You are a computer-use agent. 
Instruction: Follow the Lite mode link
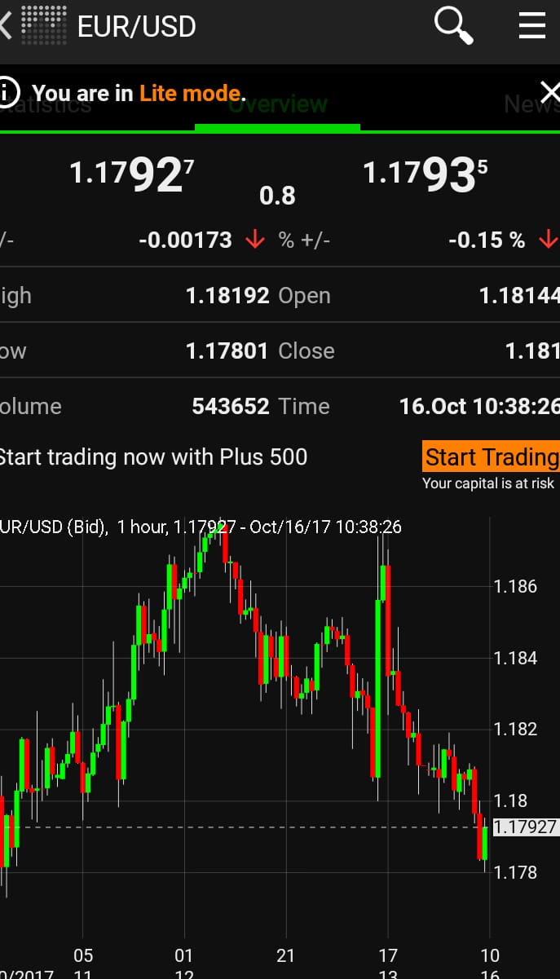point(191,93)
